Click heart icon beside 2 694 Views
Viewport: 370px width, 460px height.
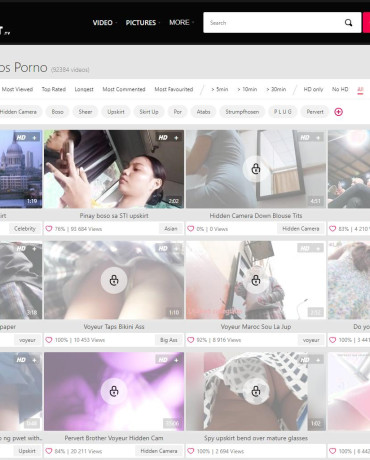[191, 451]
